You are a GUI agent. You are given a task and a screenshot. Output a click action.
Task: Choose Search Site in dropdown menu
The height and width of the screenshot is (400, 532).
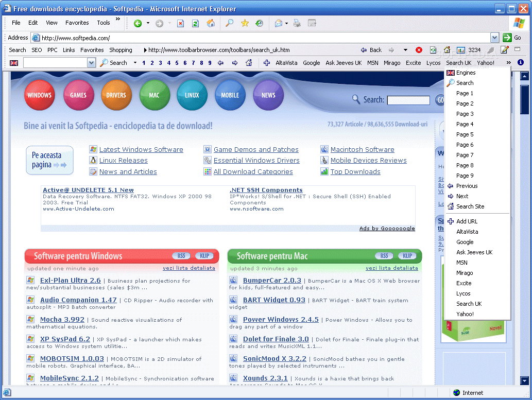click(477, 206)
